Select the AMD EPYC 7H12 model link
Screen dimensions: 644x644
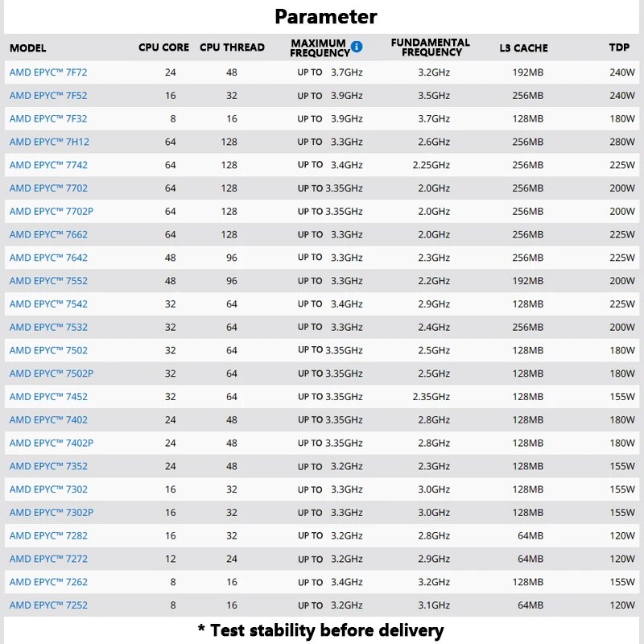(x=49, y=142)
